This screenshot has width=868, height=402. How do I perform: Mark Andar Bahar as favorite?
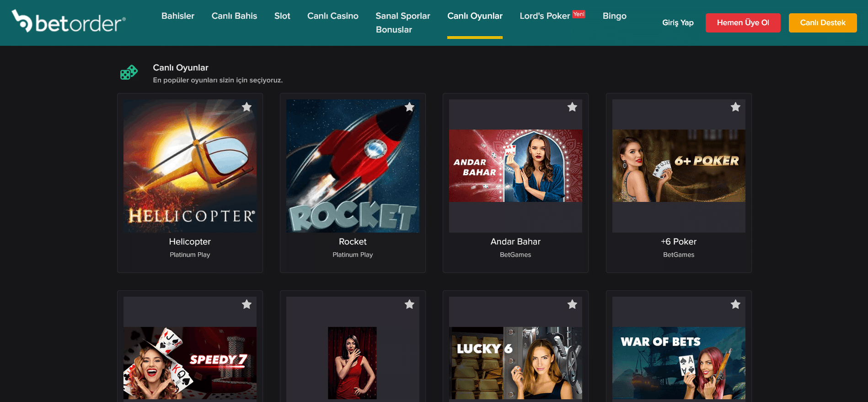pos(572,107)
